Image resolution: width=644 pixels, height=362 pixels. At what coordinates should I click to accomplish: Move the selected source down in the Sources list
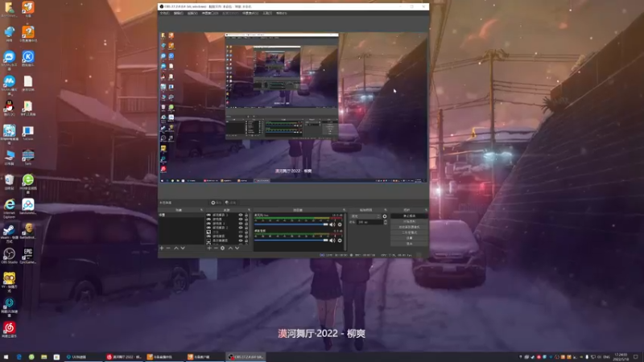click(x=237, y=248)
